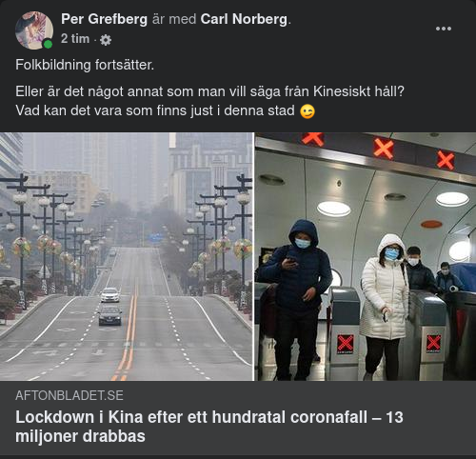Click the dark link preview footer card
The height and width of the screenshot is (459, 476).
(x=238, y=418)
